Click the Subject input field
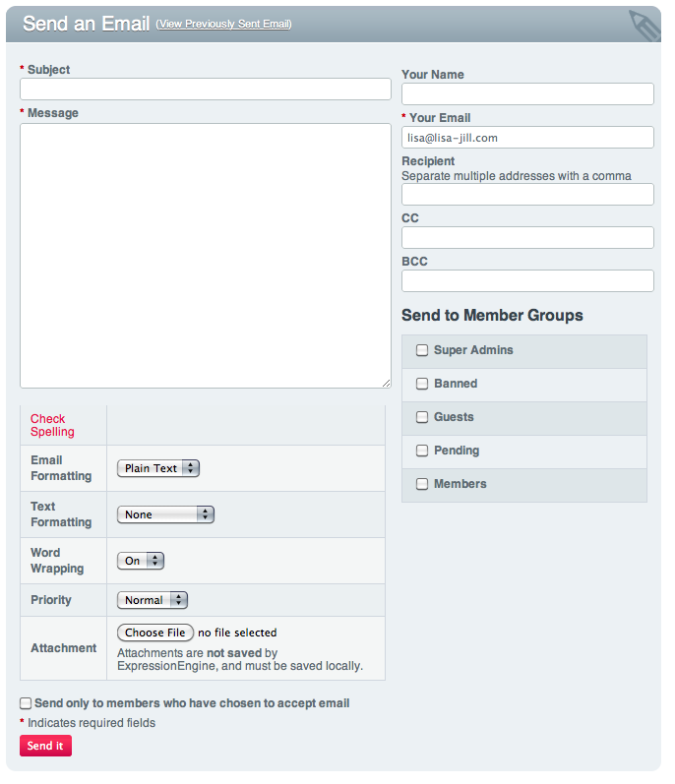Image resolution: width=675 pixels, height=784 pixels. [206, 90]
